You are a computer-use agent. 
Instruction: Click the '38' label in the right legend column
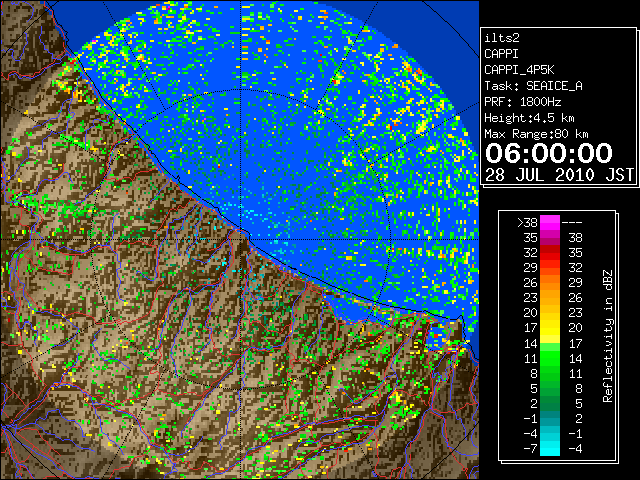pos(576,238)
